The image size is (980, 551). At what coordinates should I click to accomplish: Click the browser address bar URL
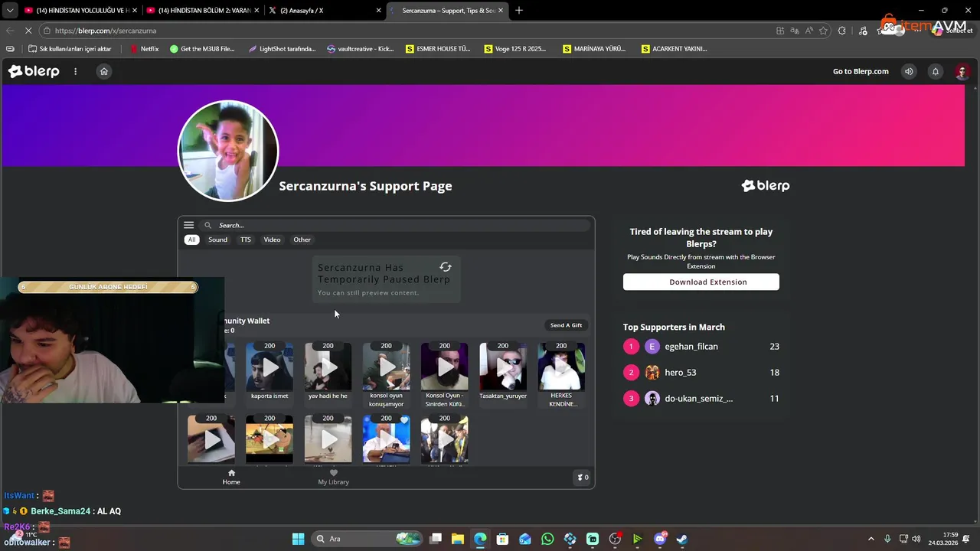click(106, 31)
